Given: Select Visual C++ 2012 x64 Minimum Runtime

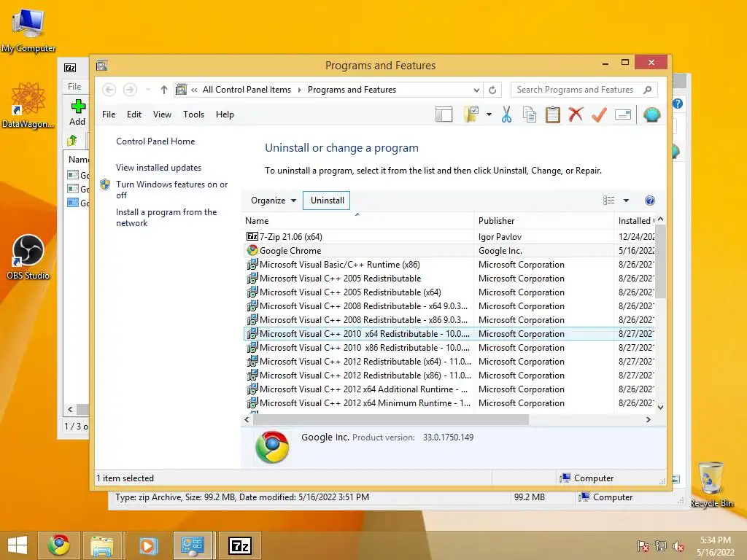Looking at the screenshot, I should pyautogui.click(x=449, y=402).
